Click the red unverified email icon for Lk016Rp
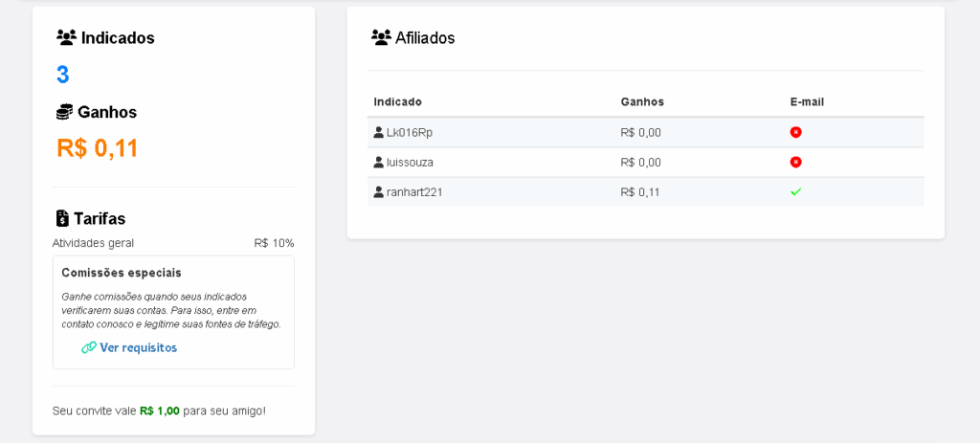Viewport: 980px width, 443px height. [795, 132]
